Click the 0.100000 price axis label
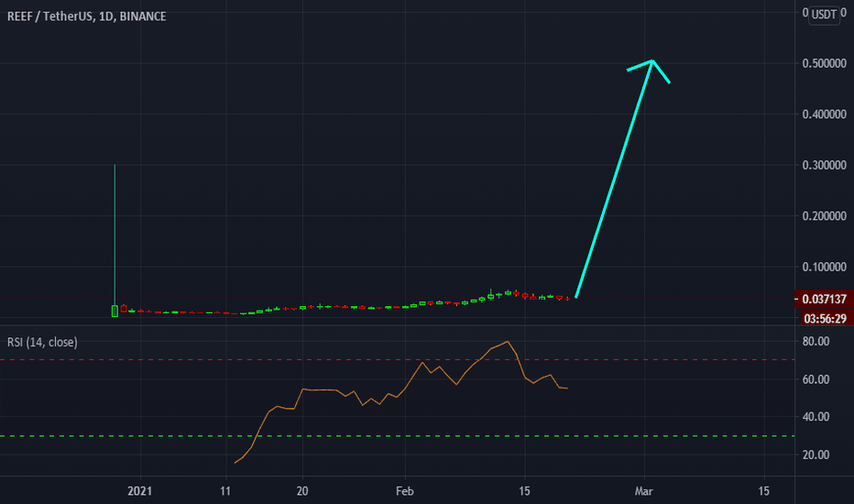854x504 pixels. [824, 267]
